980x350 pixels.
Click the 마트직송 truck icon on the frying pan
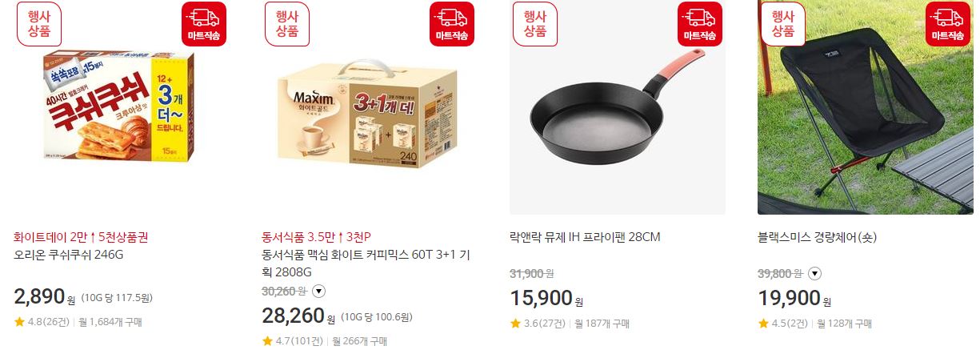(700, 24)
